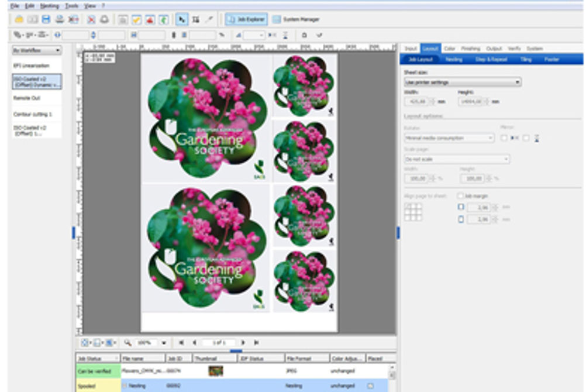Open the Nesting menu
This screenshot has height=392, width=586.
click(x=49, y=6)
